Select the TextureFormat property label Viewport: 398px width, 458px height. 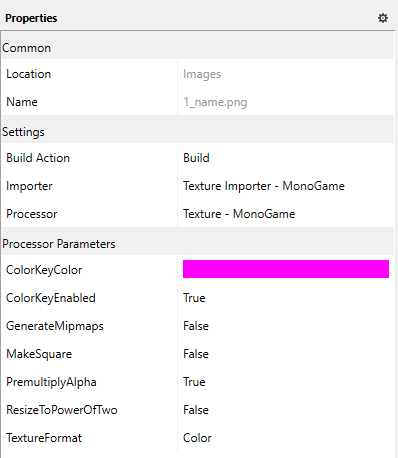tap(44, 438)
